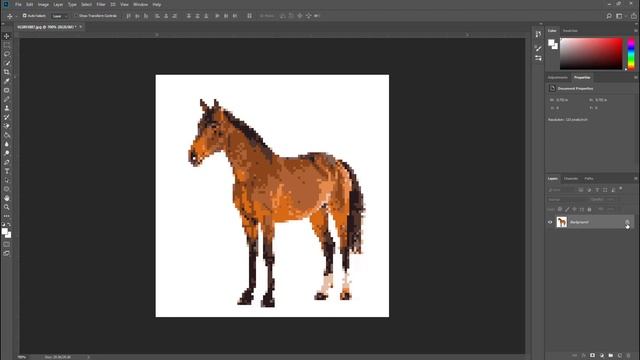Change the screen mode icon
This screenshot has width=640, height=360.
pos(7,253)
